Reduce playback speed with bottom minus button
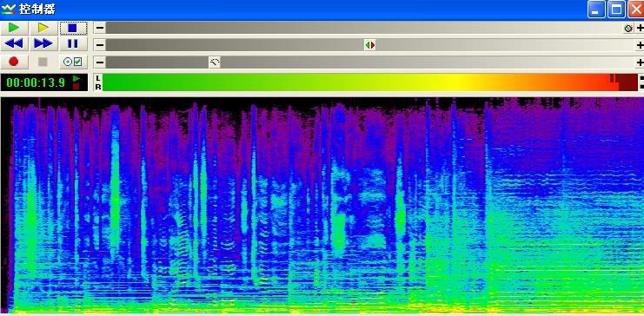The height and width of the screenshot is (316, 644). click(x=100, y=63)
